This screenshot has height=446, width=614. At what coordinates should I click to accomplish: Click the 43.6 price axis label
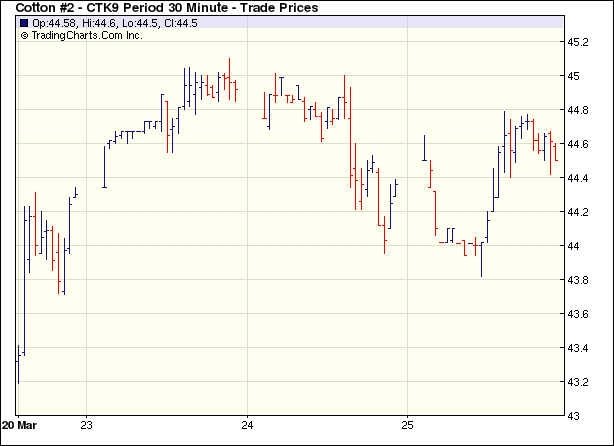(579, 314)
